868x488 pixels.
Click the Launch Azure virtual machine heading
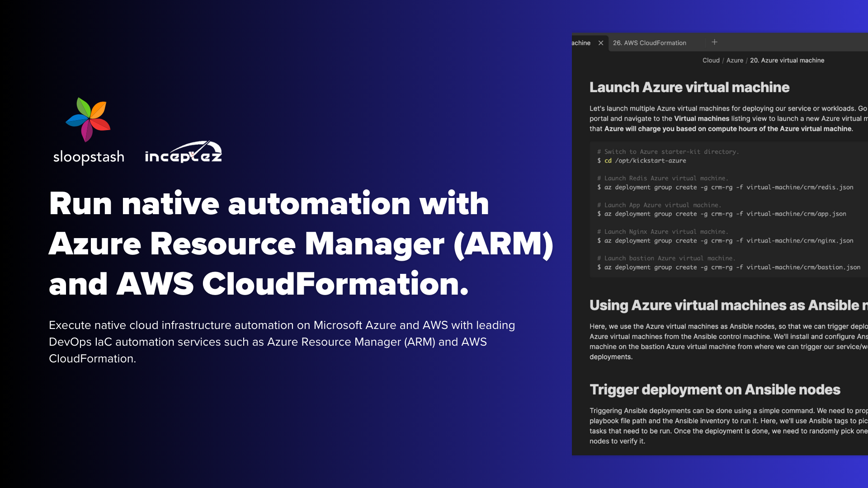[689, 87]
